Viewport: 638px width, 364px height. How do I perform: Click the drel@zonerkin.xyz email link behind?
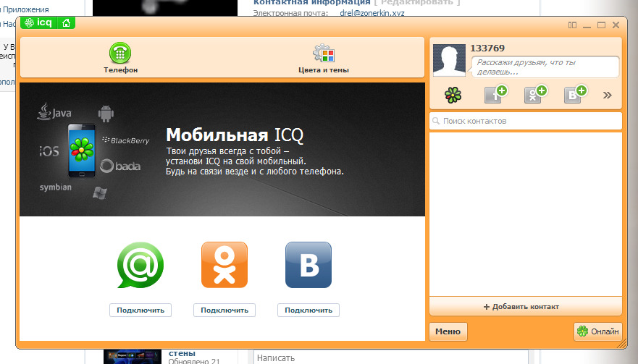[x=372, y=13]
